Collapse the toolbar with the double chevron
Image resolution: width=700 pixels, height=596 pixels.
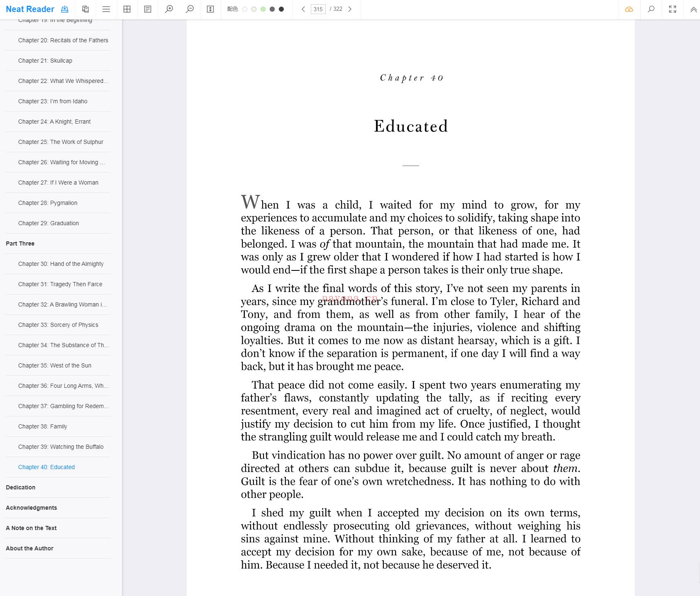click(693, 10)
